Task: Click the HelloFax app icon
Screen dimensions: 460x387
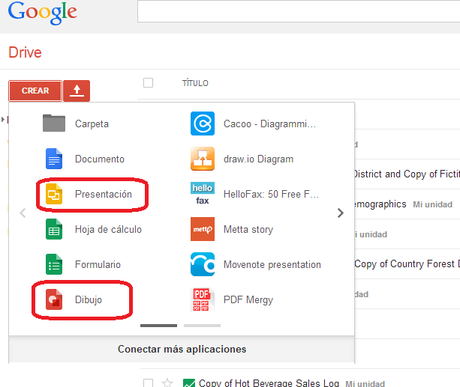Action: pos(202,194)
